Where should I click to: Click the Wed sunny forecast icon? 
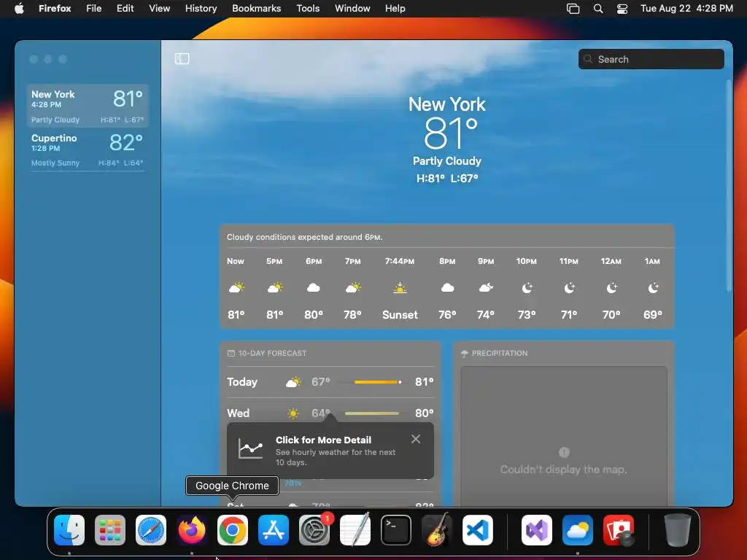click(293, 413)
